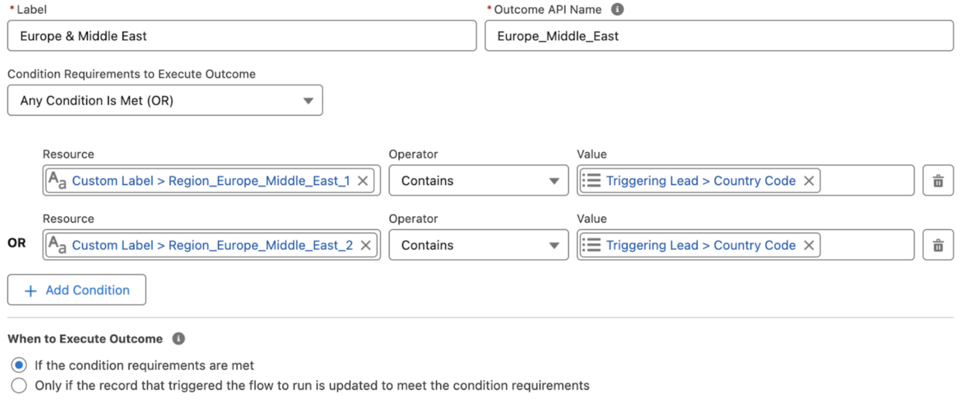The image size is (980, 401).
Task: Click the Aa text icon on the second Resource pill
Action: [x=56, y=245]
